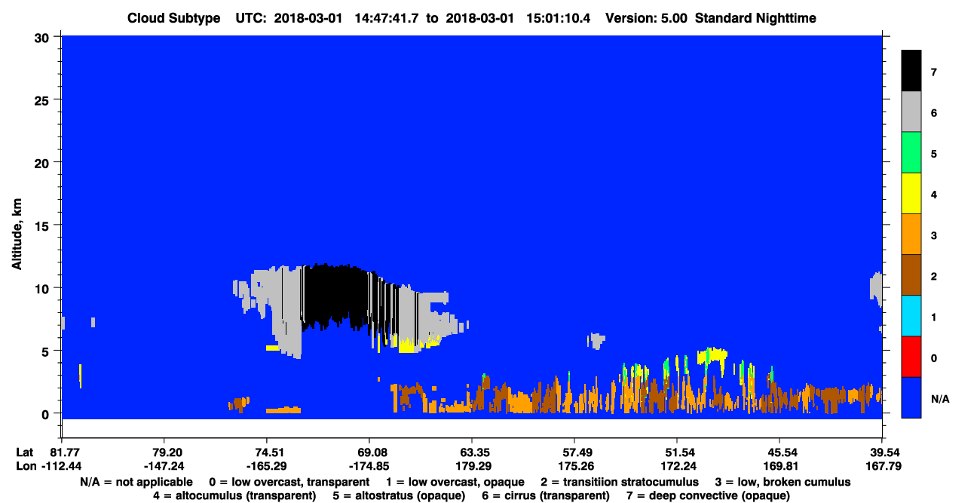Click legend text '6 = cirrus (transparent)'
This screenshot has height=503, width=980.
tap(545, 495)
